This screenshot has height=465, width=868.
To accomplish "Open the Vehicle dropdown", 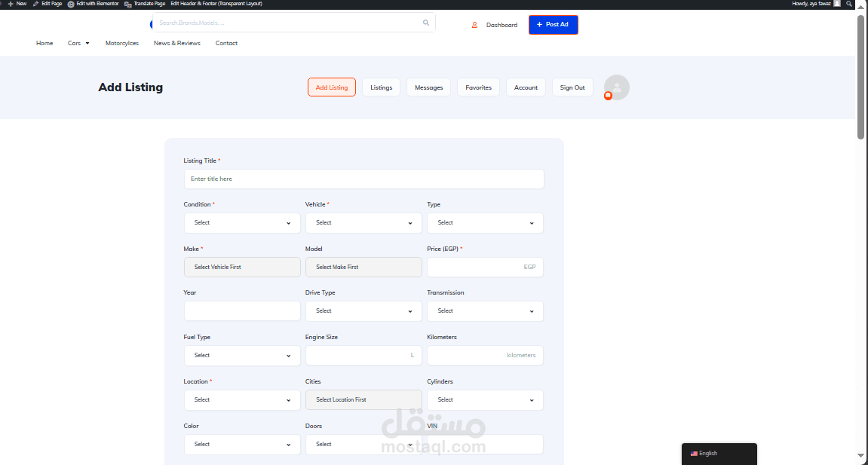I will [363, 223].
